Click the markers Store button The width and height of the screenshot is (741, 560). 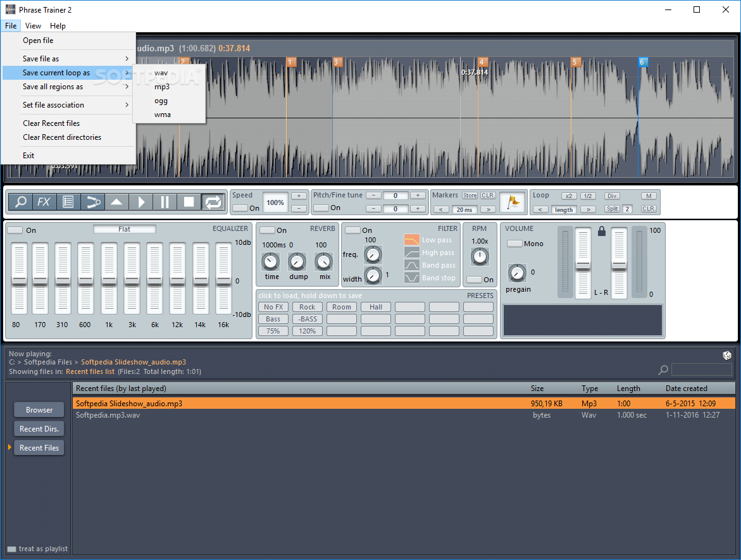point(470,196)
